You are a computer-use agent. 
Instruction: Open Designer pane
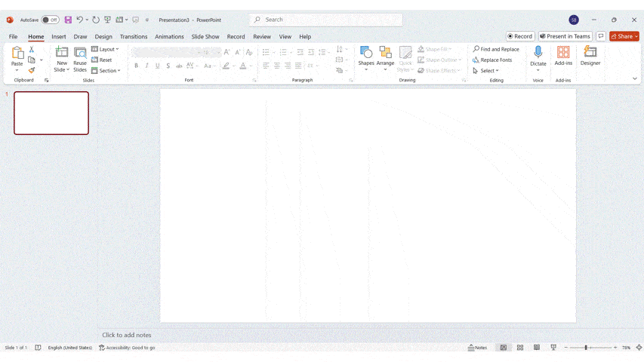coord(590,57)
